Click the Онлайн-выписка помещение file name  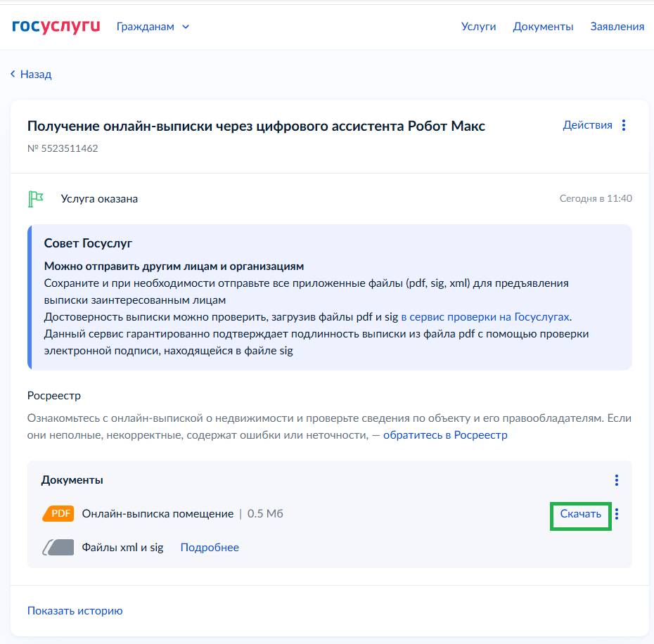click(158, 514)
